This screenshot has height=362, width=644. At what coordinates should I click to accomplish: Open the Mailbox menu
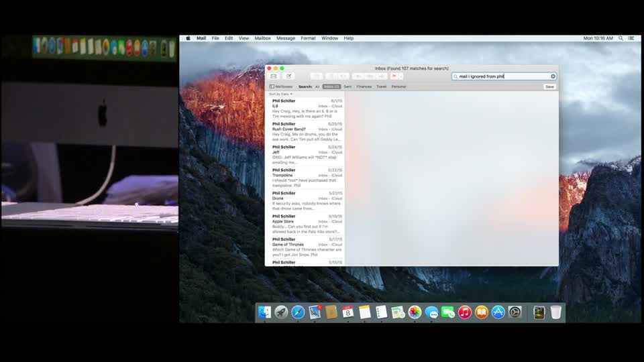262,38
